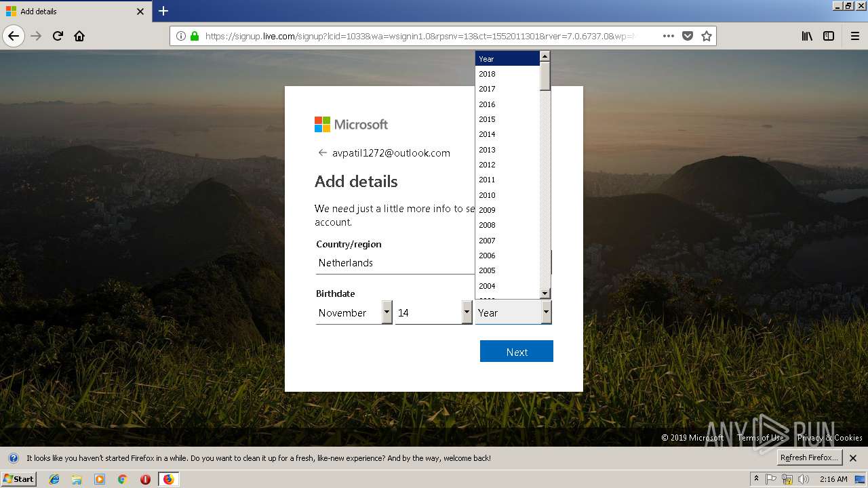
Task: Select the highlighted Year placeholder option
Action: pos(507,59)
